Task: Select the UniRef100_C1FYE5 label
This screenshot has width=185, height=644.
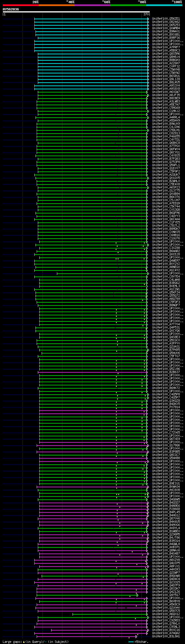Action: point(166,223)
